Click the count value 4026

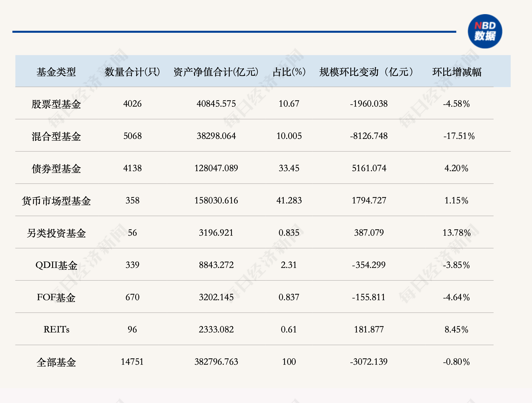pos(132,103)
